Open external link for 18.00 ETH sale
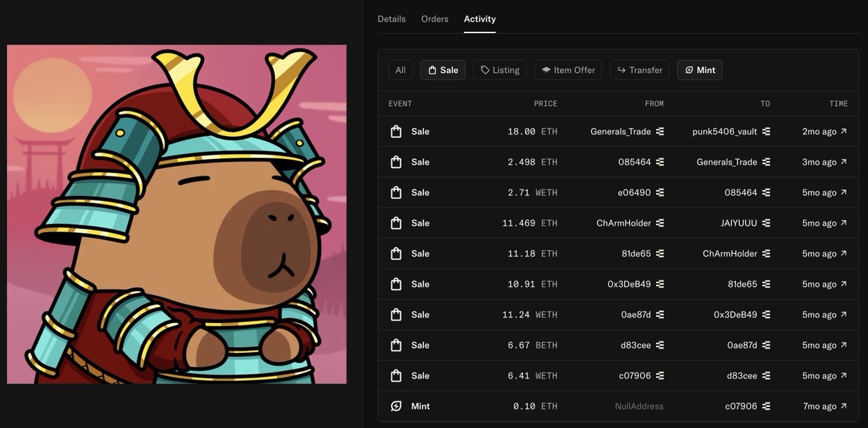Viewport: 868px width, 428px height. 843,132
